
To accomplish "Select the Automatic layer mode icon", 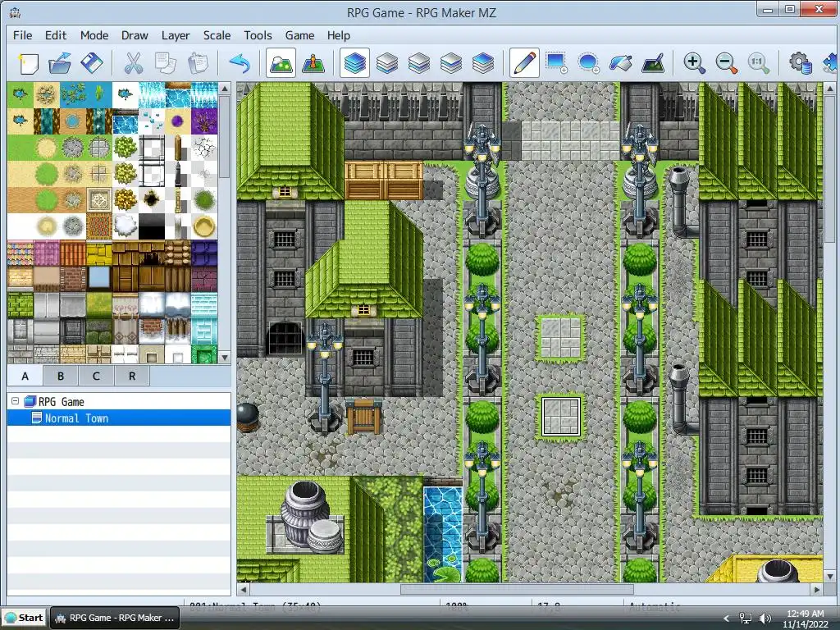I will pyautogui.click(x=354, y=63).
